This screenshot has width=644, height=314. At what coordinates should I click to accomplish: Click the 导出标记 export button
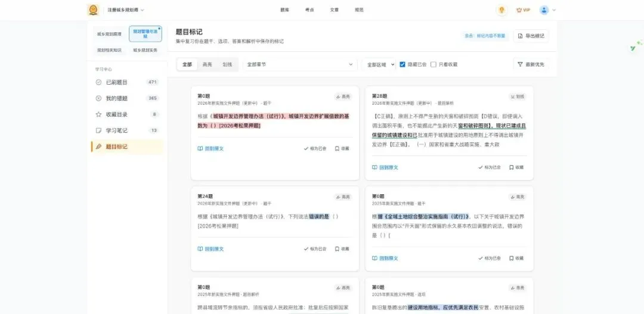tap(531, 36)
